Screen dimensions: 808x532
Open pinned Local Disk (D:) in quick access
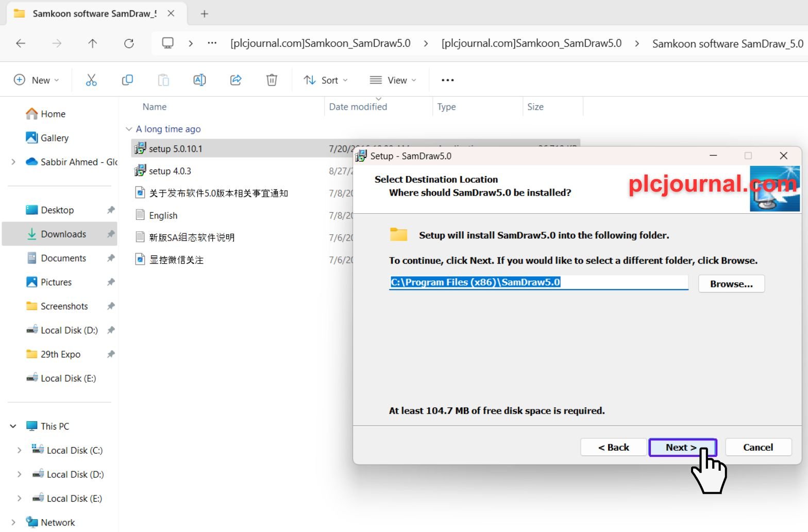click(x=62, y=330)
